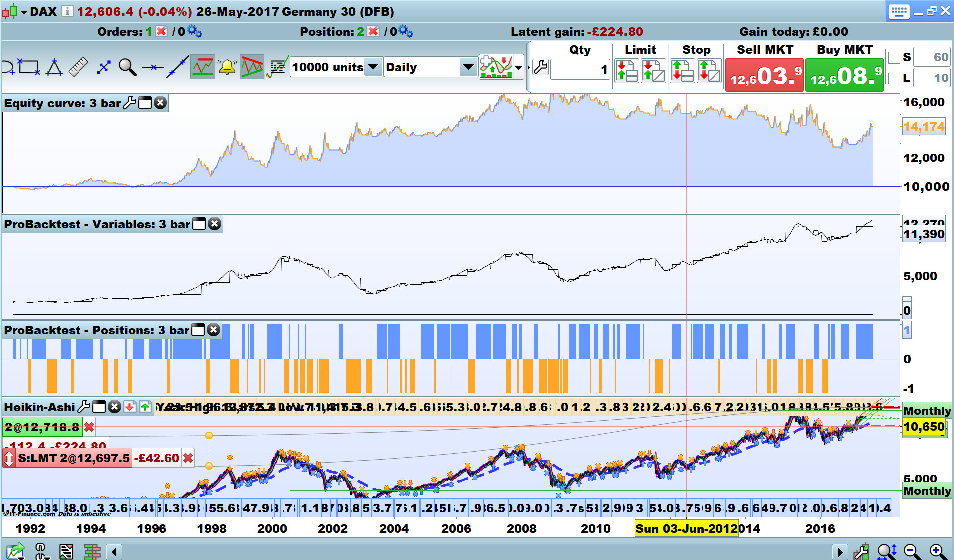
Task: Choose the triangle drawing tool
Action: [x=54, y=67]
